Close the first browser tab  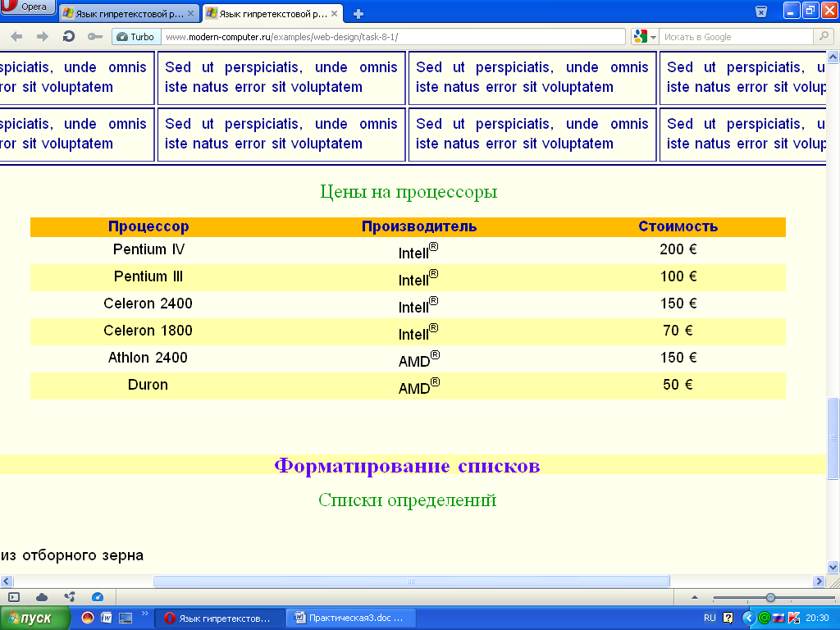[x=190, y=14]
